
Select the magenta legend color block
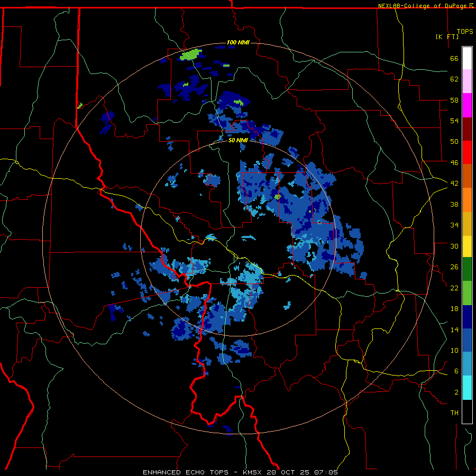click(x=467, y=105)
